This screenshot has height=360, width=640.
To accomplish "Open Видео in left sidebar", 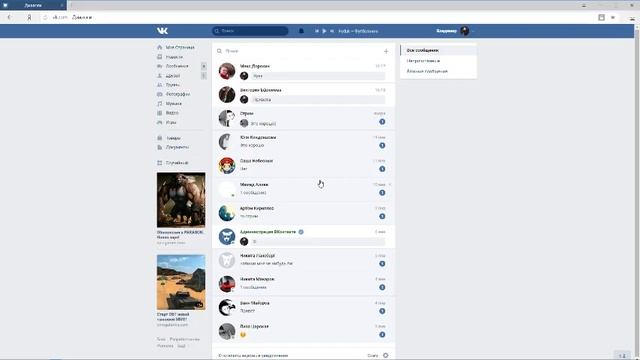I will [172, 113].
